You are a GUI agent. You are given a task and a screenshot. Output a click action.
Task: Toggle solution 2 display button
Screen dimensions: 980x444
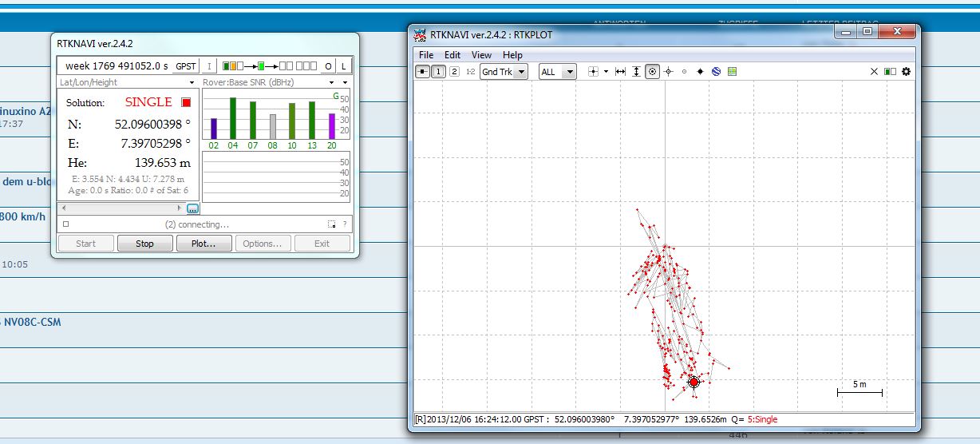(x=454, y=72)
